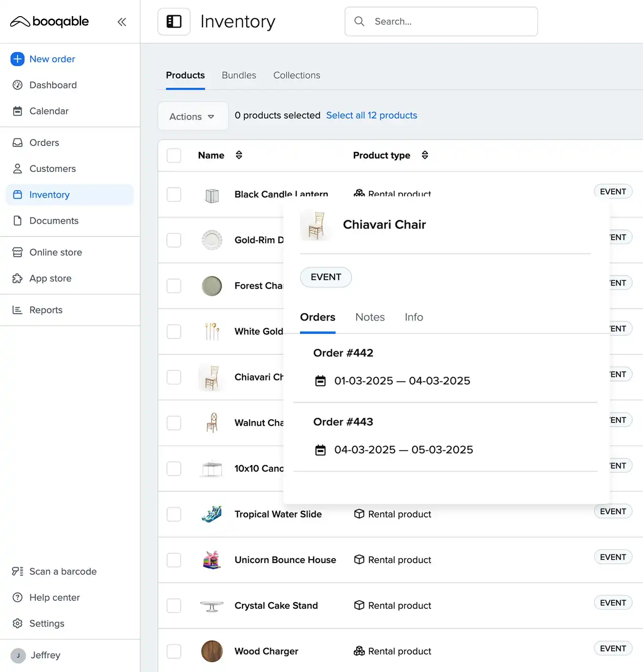Open the Reports section
643x672 pixels.
click(46, 310)
